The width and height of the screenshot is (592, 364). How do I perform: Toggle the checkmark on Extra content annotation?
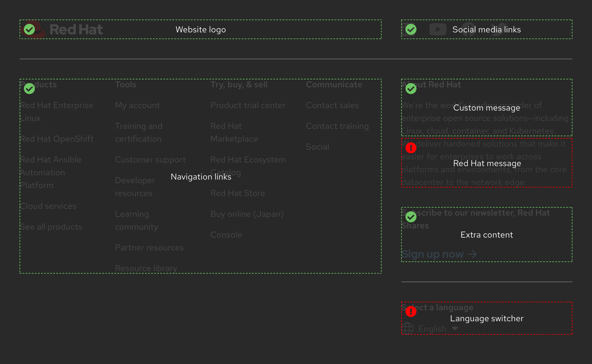pyautogui.click(x=411, y=217)
